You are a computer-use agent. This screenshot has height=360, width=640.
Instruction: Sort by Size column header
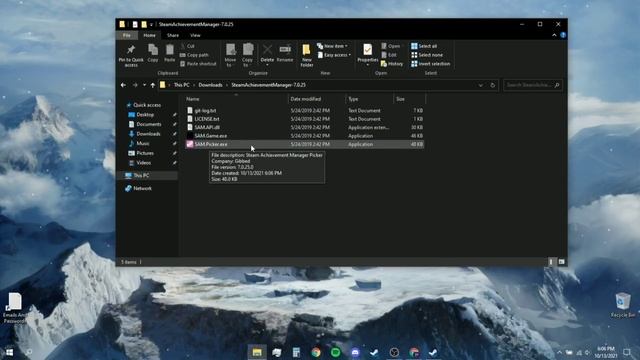[409, 99]
